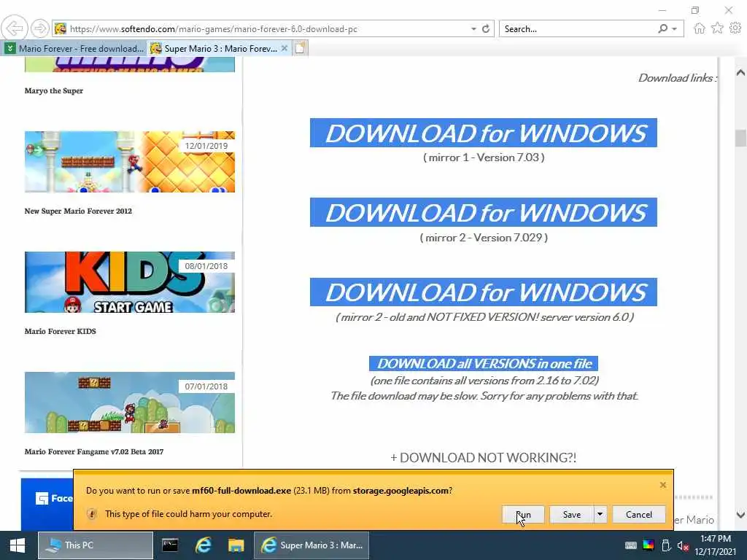Switch to the Mario Forever - Free download tab
The height and width of the screenshot is (560, 747).
pyautogui.click(x=74, y=49)
